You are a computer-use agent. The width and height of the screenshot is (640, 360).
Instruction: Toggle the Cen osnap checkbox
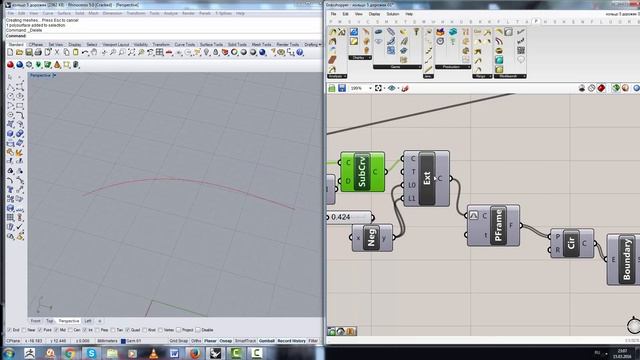(70, 330)
